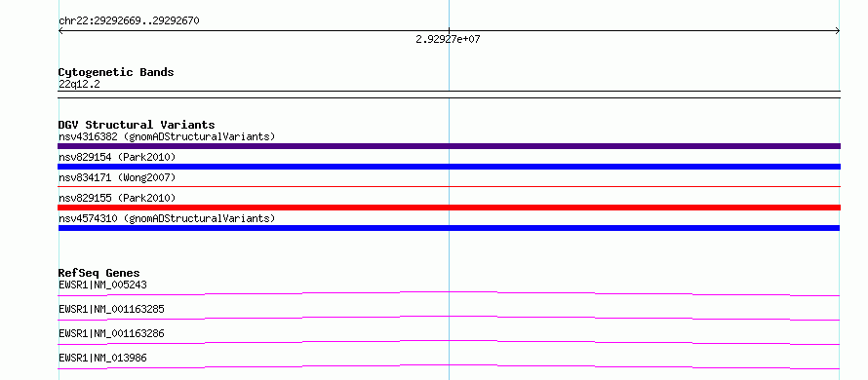Select the DGV Structural Variants track heading
868x380 pixels.
coord(137,125)
